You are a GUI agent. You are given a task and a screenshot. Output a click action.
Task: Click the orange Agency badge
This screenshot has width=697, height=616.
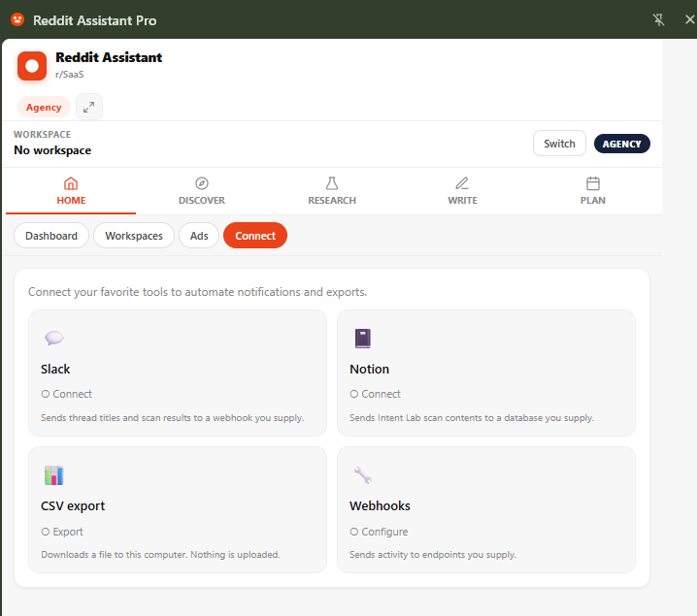(x=44, y=107)
